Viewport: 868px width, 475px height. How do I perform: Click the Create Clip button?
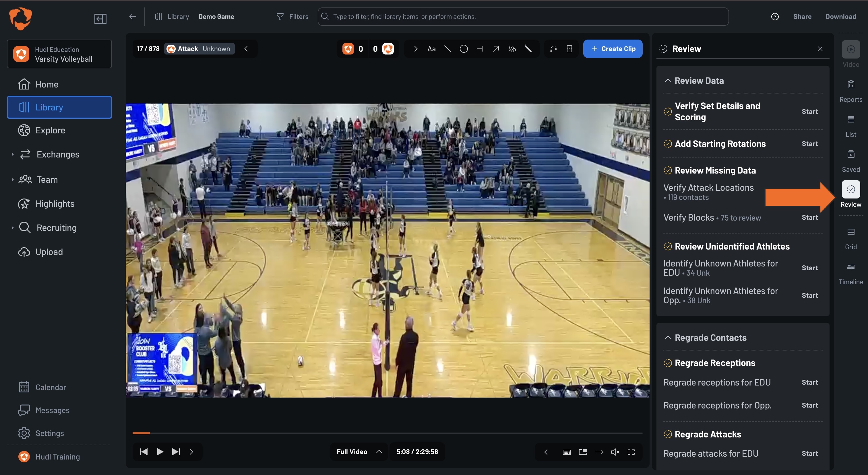(613, 49)
